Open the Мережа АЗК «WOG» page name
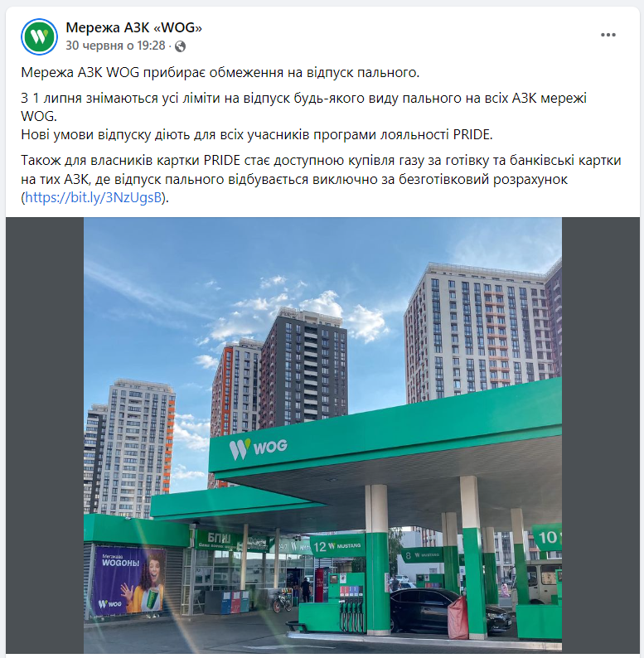 click(134, 27)
